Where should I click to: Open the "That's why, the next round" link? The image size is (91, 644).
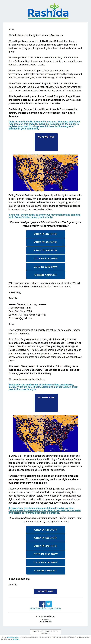(43, 387)
